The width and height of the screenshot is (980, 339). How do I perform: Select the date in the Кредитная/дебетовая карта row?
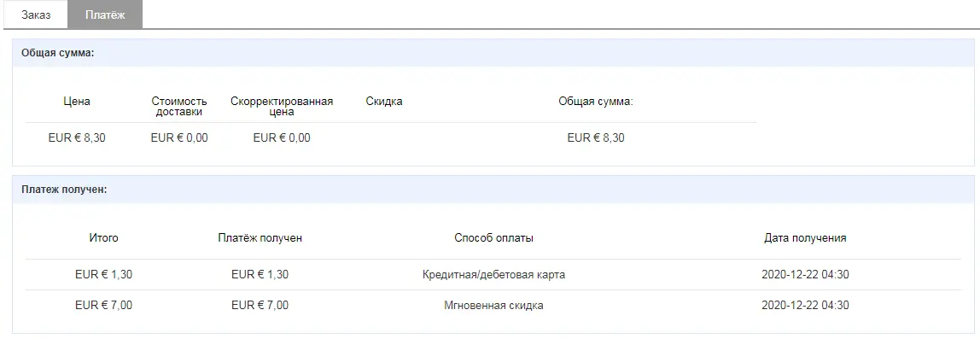(x=805, y=275)
